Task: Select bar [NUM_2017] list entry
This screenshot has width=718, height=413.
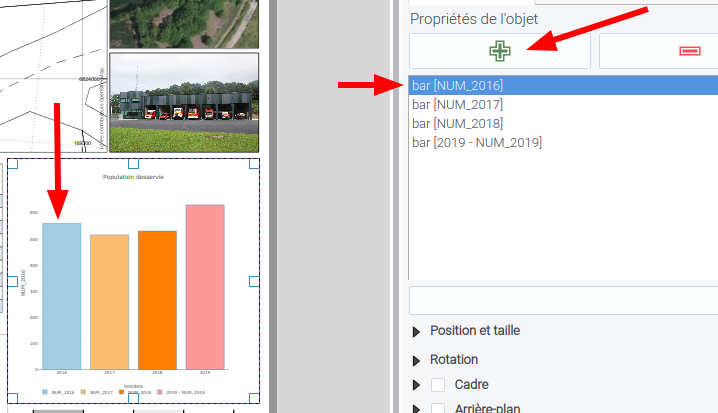Action: click(457, 104)
